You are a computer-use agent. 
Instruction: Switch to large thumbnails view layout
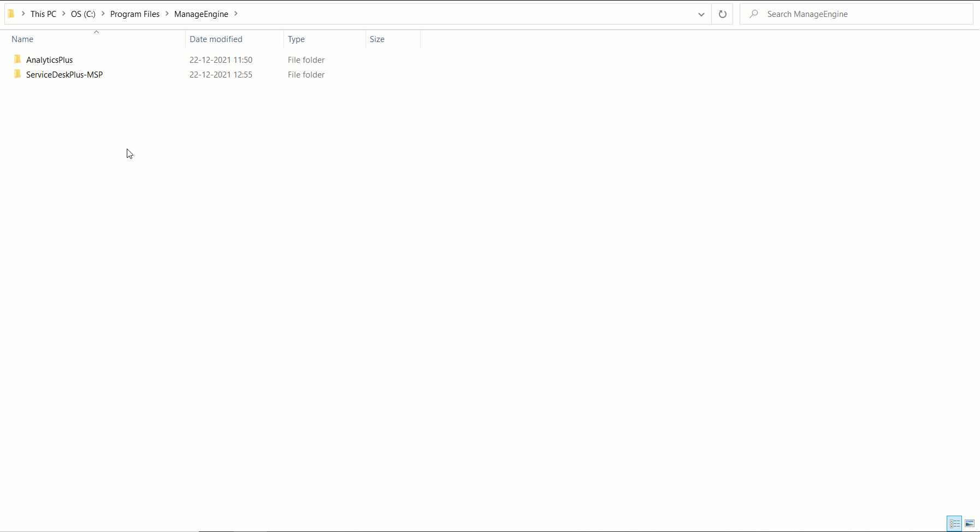[x=970, y=523]
